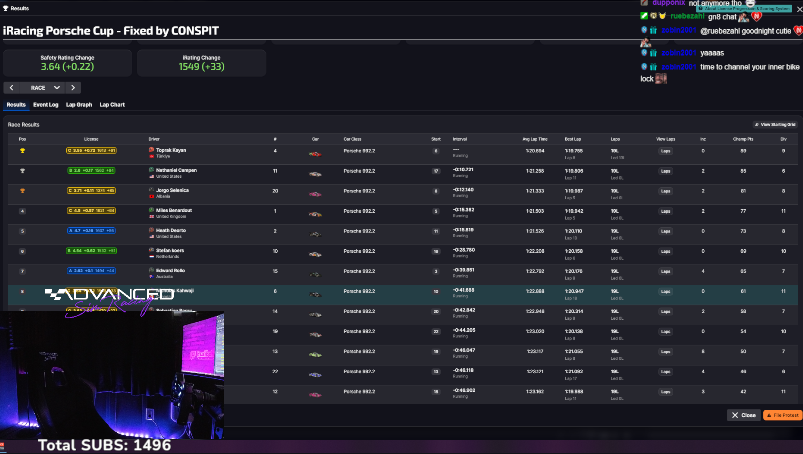Open Laps for Nathaniel Campen
803x454 pixels.
(x=665, y=171)
